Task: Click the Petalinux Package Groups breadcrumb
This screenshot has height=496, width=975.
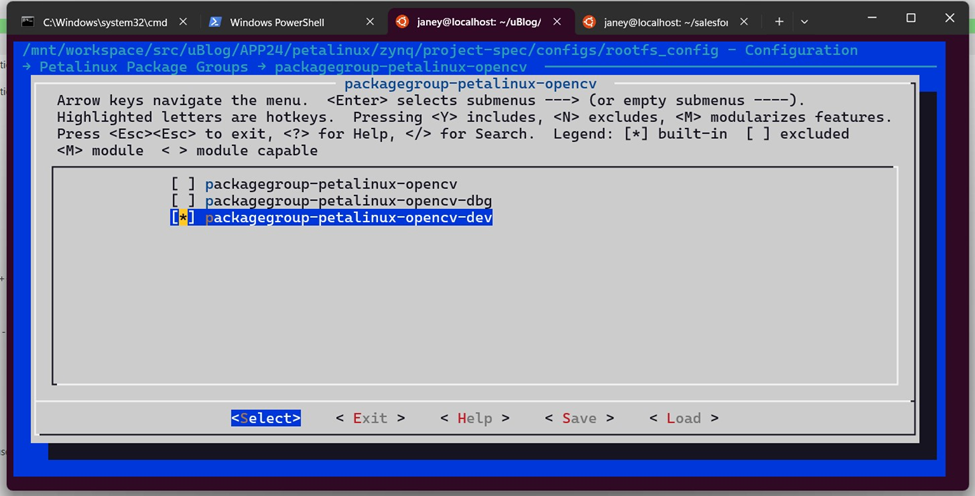Action: [144, 67]
